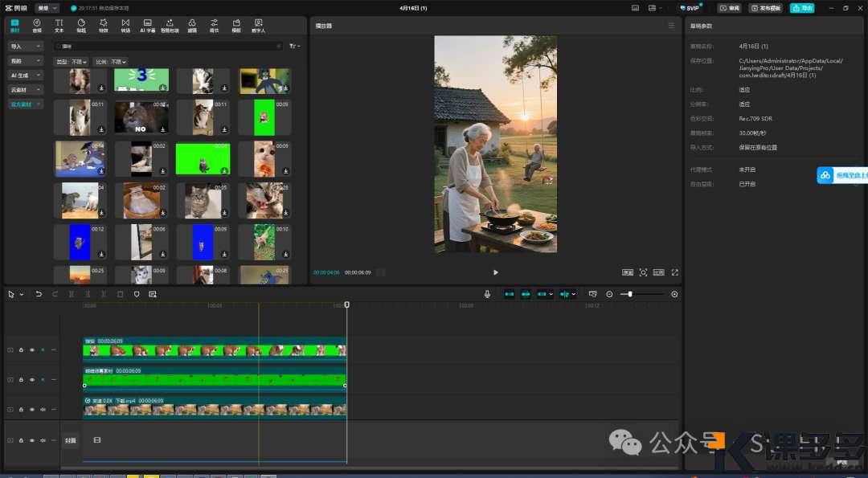Click the player panel hamburger menu icon

pos(671,26)
